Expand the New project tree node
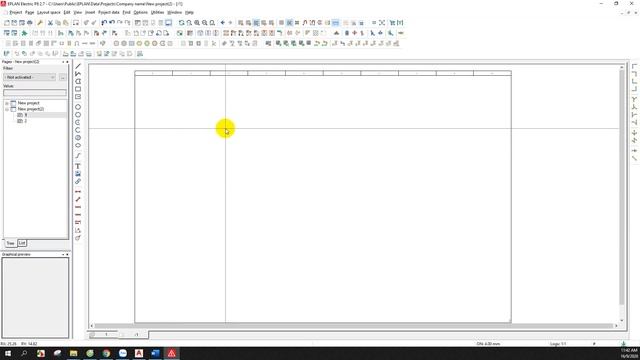 tap(7, 103)
